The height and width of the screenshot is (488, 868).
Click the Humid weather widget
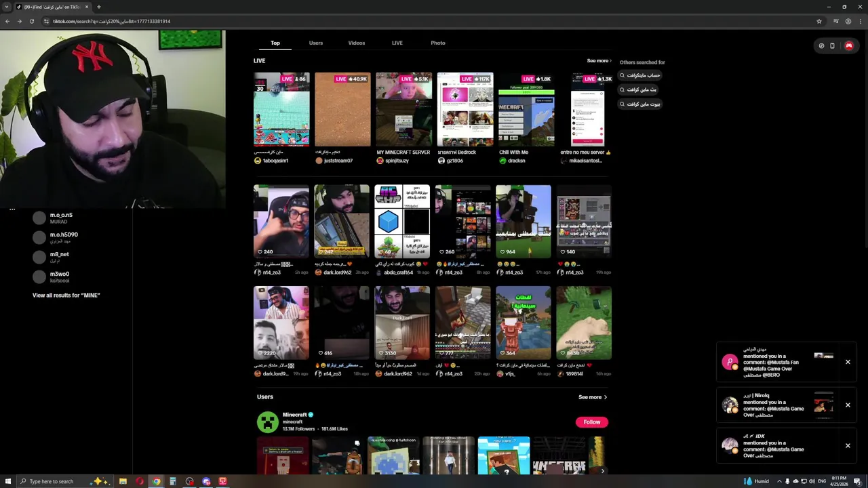point(756,481)
